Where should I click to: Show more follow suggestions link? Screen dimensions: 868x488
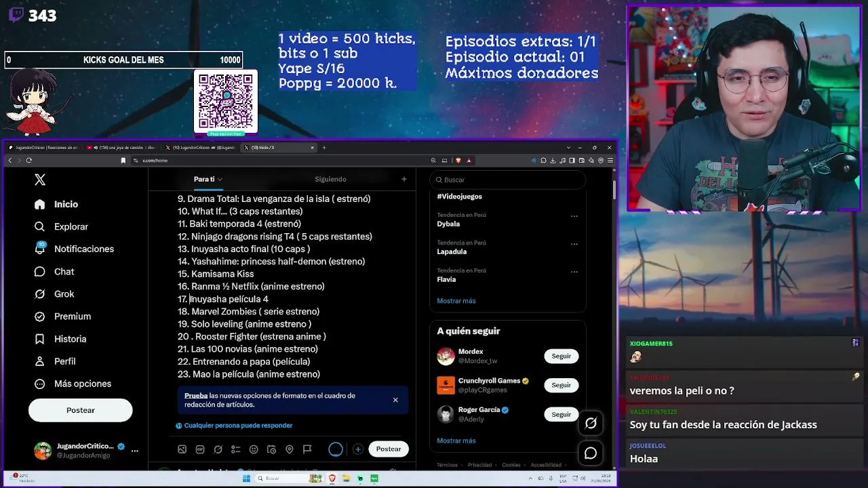click(x=456, y=441)
